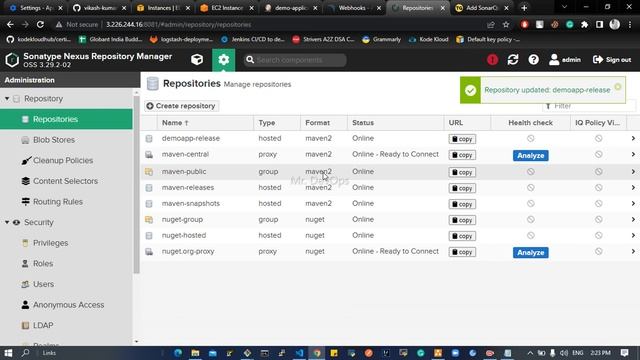Viewport: 640px width, 360px height.
Task: Click the Filter input field
Action: [588, 106]
